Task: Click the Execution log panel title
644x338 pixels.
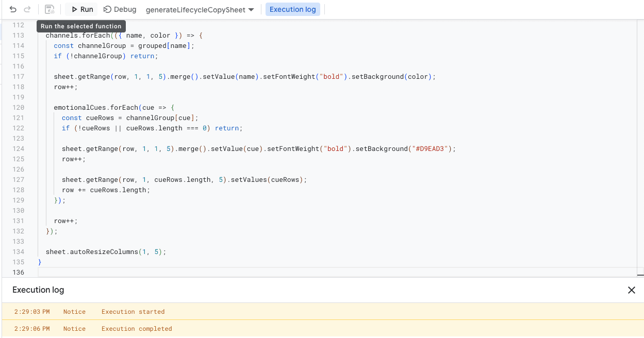Action: pyautogui.click(x=38, y=290)
